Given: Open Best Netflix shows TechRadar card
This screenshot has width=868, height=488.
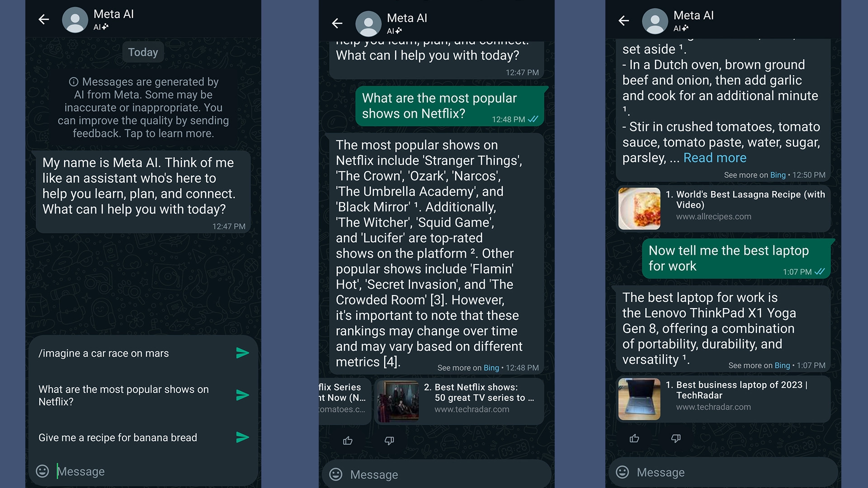Looking at the screenshot, I should point(459,401).
